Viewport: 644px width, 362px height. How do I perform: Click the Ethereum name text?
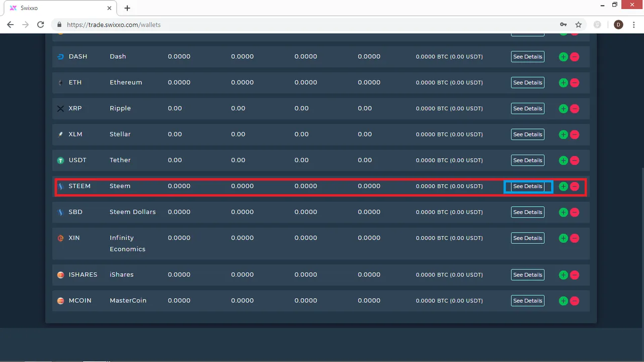pos(126,82)
